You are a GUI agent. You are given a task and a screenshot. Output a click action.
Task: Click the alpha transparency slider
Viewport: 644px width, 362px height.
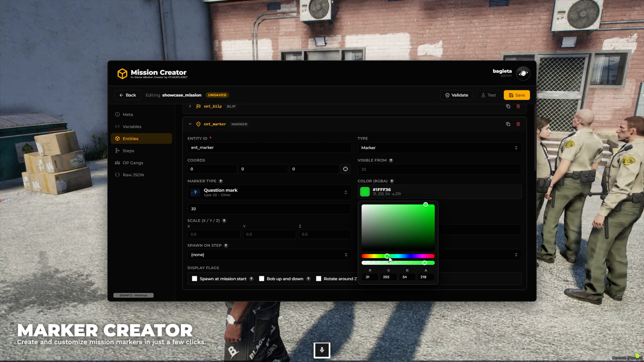398,263
